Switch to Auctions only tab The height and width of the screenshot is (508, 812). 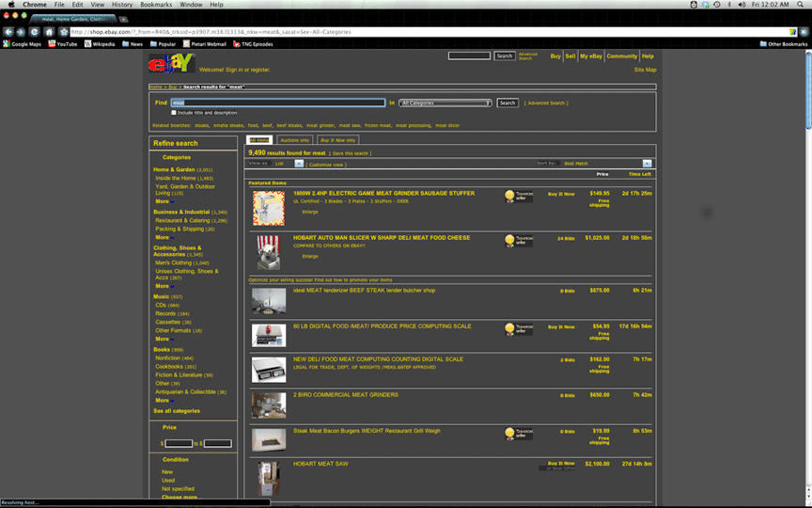[295, 140]
